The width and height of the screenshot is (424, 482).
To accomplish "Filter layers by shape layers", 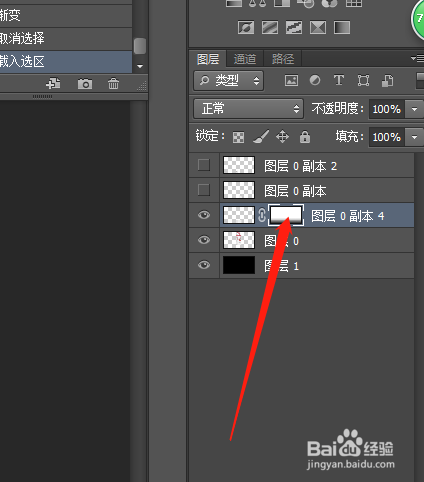I will (363, 80).
